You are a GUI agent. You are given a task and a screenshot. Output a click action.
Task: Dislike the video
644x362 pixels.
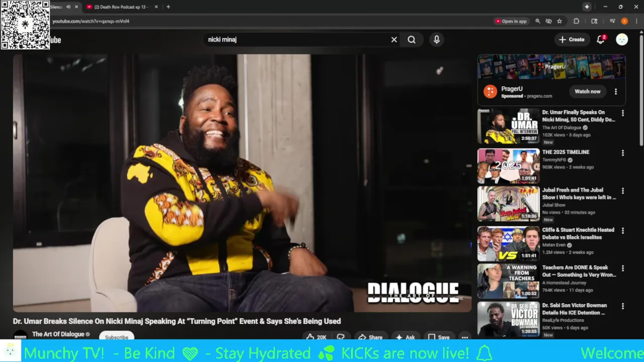[x=341, y=337]
